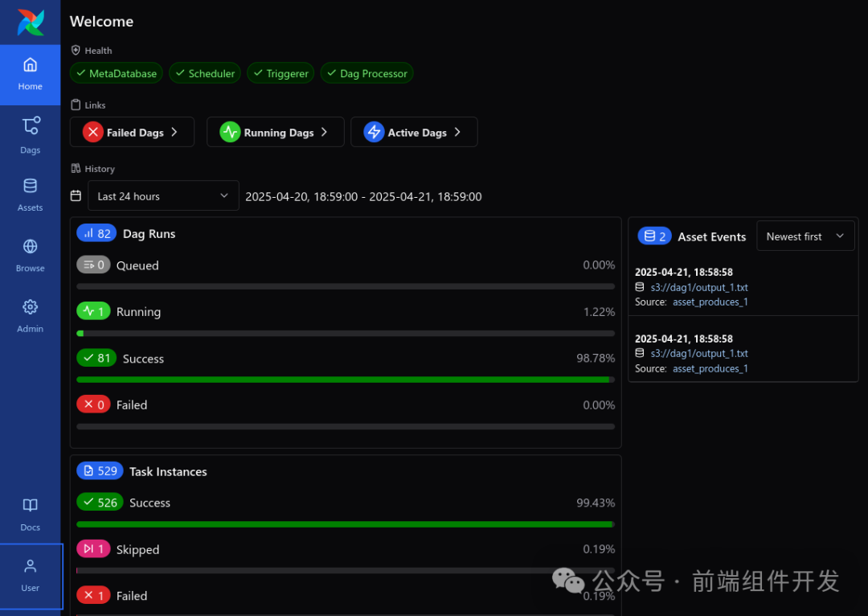Click the calendar icon beside time range

(x=76, y=195)
